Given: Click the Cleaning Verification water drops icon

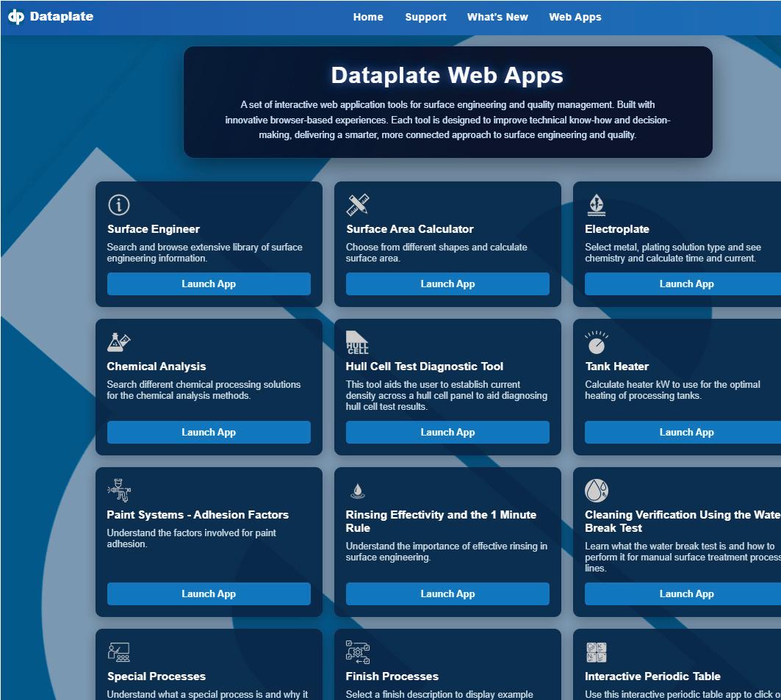Looking at the screenshot, I should pyautogui.click(x=596, y=491).
